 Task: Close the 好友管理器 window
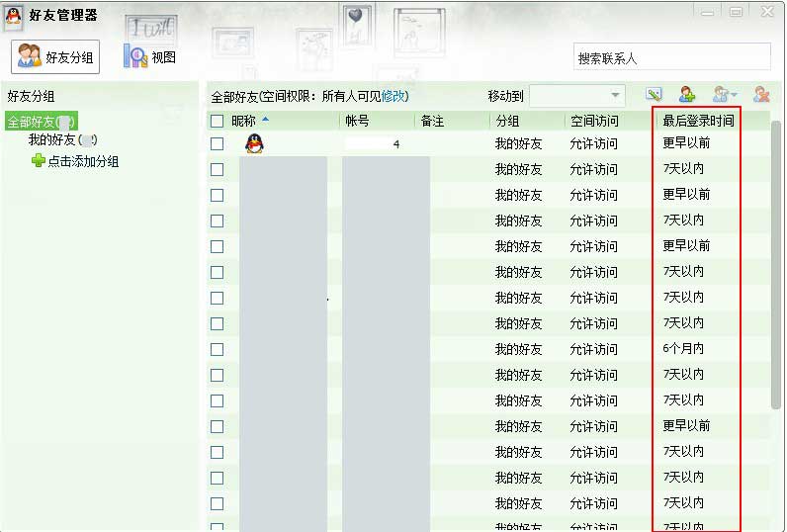(767, 11)
